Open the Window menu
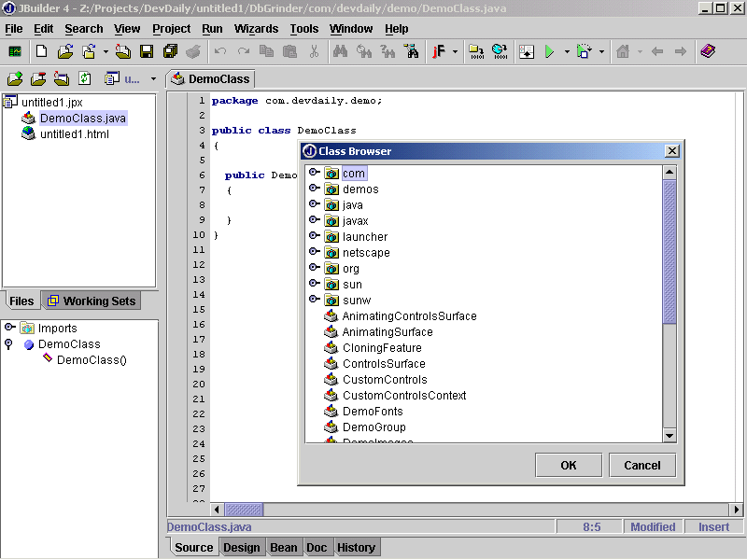This screenshot has height=560, width=747. 351,29
